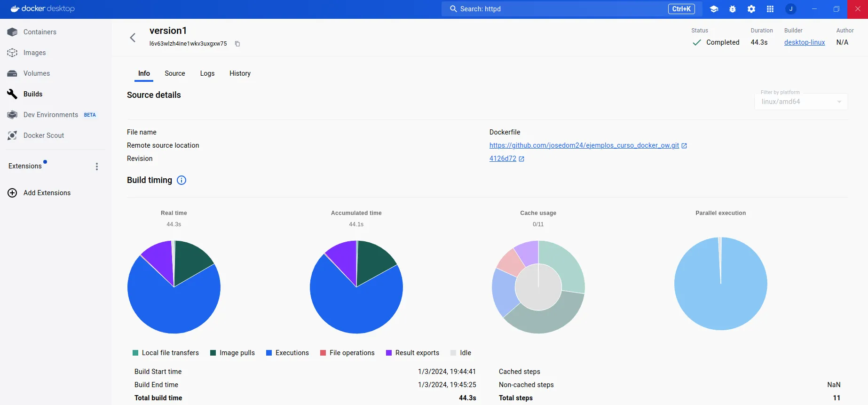Switch to the Logs tab
This screenshot has height=405, width=868.
pos(207,73)
